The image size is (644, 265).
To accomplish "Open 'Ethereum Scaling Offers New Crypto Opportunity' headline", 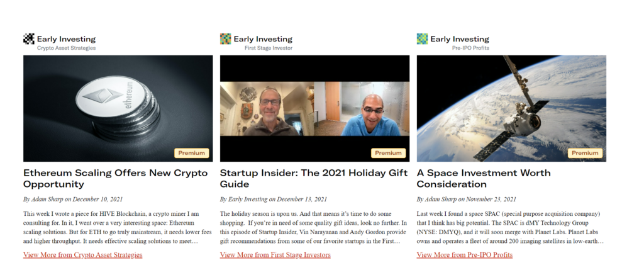I will click(x=116, y=178).
